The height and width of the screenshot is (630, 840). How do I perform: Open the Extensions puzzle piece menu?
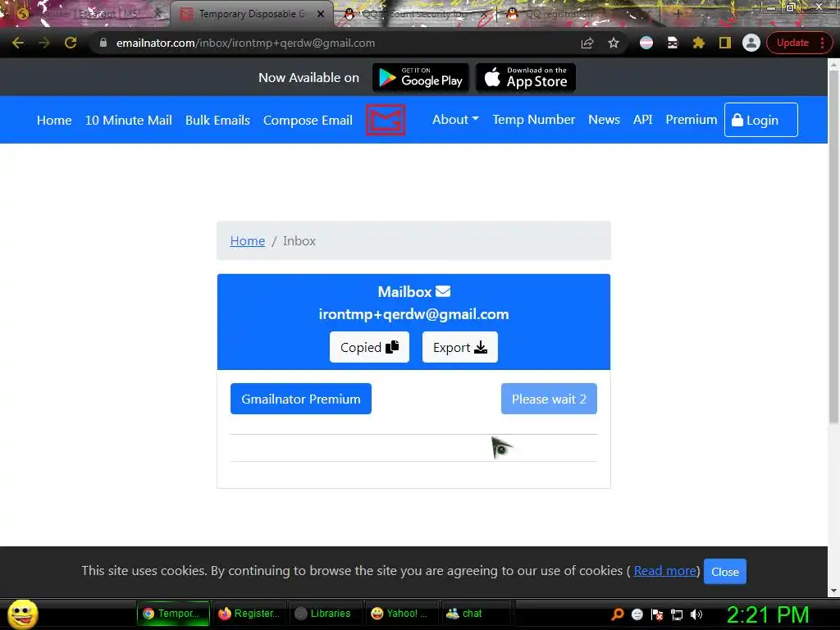[x=699, y=43]
